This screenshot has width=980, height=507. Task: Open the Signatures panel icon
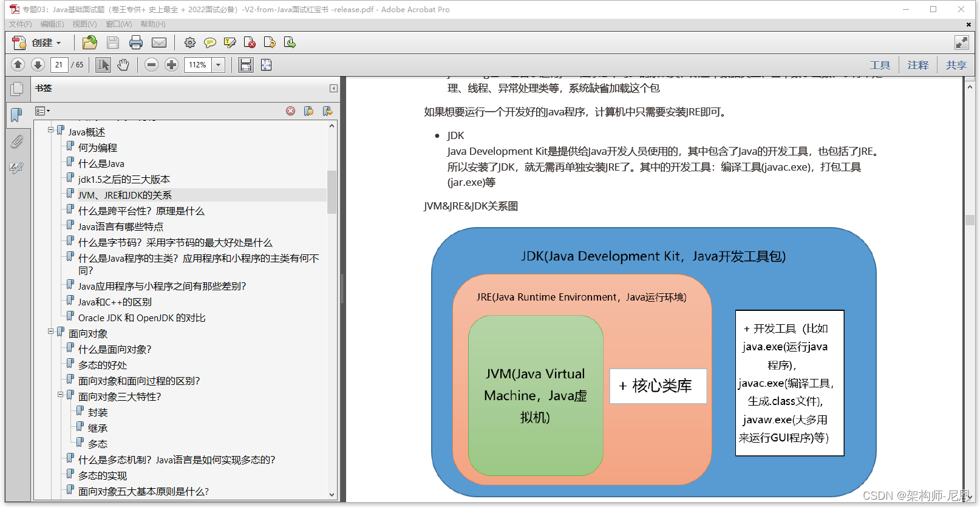16,168
